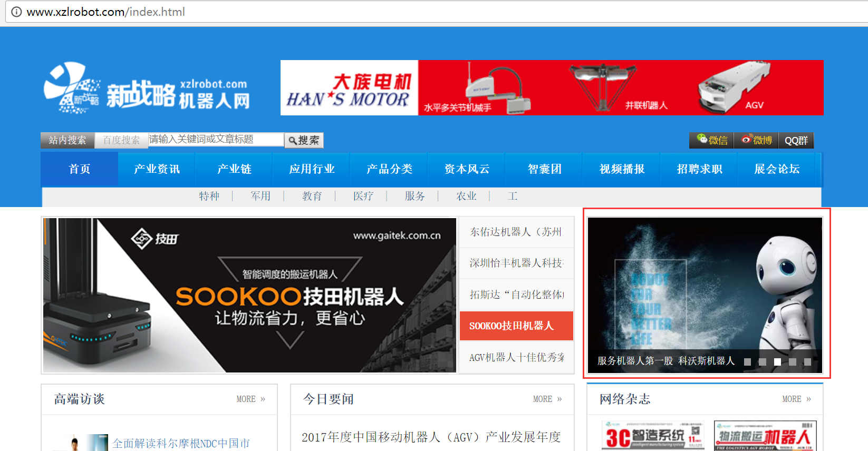Open the 产业链 menu item
This screenshot has width=868, height=451.
(x=234, y=169)
